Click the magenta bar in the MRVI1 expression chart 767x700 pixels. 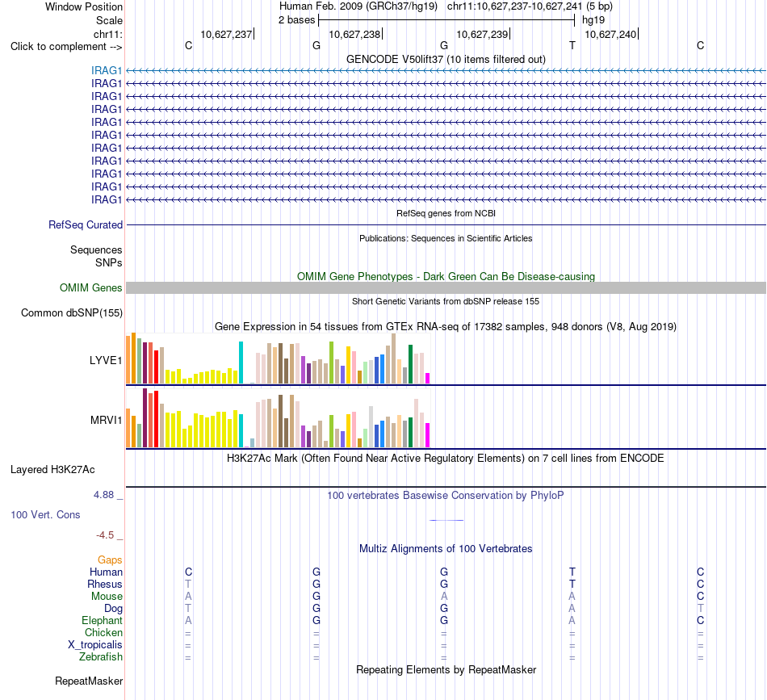point(428,435)
